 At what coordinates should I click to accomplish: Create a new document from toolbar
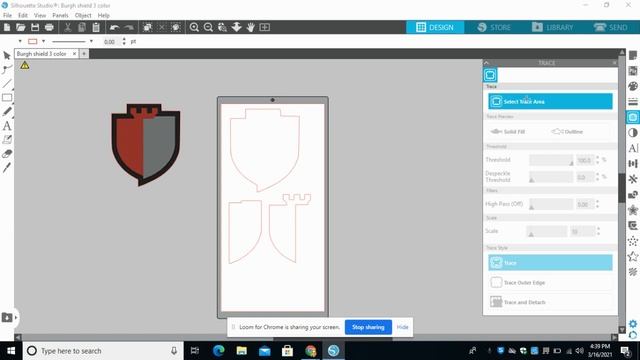(x=7, y=27)
